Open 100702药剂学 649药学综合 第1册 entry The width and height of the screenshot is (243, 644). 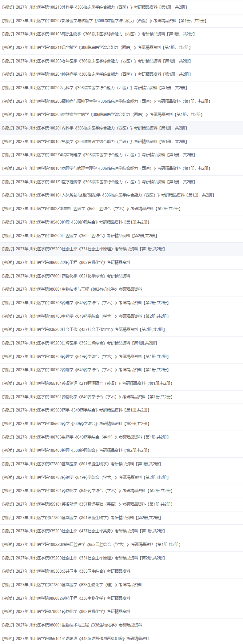[x=85, y=370]
